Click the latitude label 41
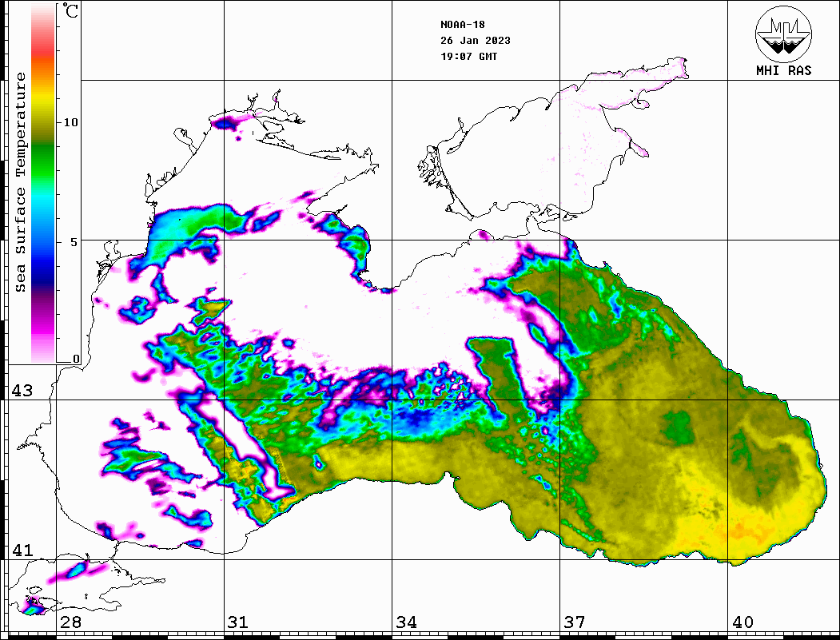 pos(22,550)
